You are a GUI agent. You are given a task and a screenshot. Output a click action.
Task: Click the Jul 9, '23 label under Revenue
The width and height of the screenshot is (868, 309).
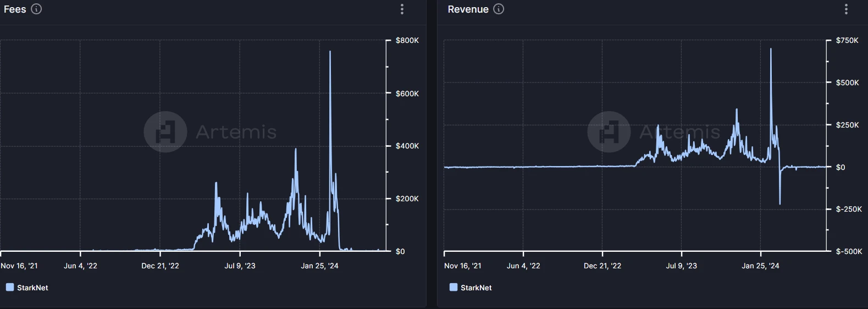[681, 266]
